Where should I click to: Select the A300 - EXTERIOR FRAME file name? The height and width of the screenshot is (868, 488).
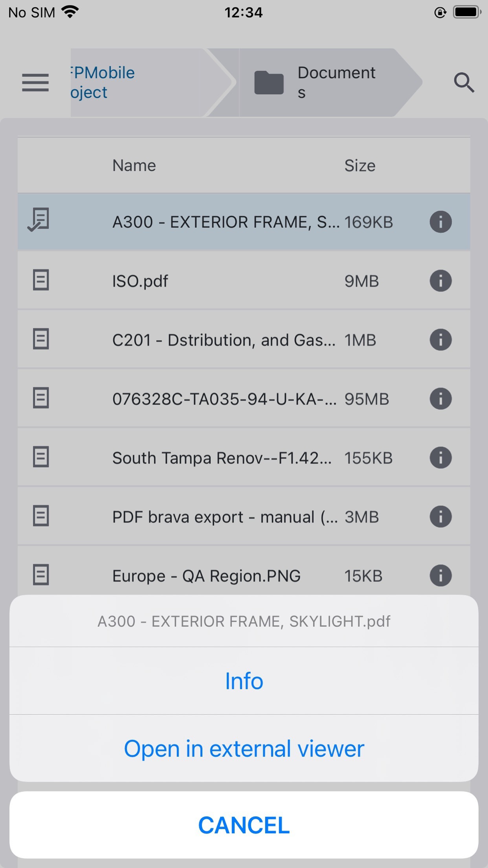point(226,222)
